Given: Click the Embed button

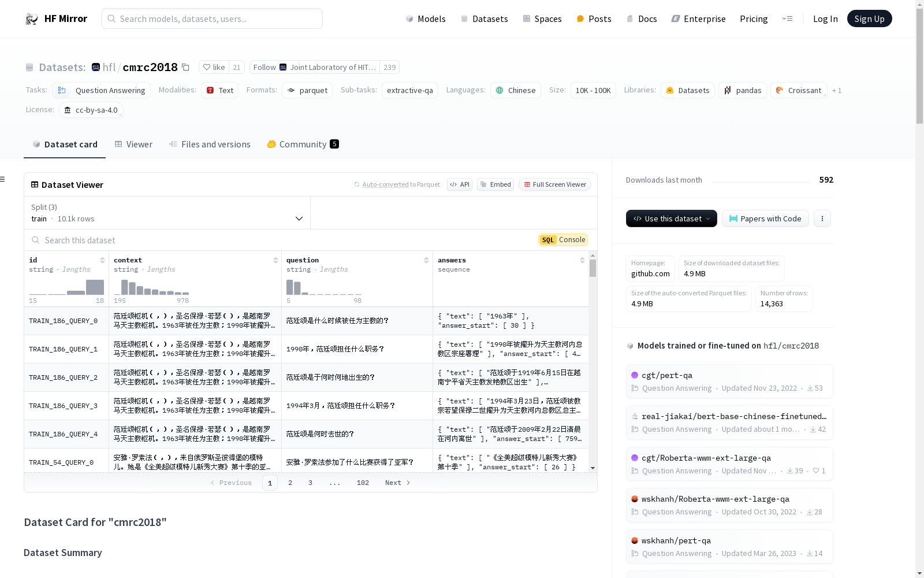Looking at the screenshot, I should pos(495,184).
